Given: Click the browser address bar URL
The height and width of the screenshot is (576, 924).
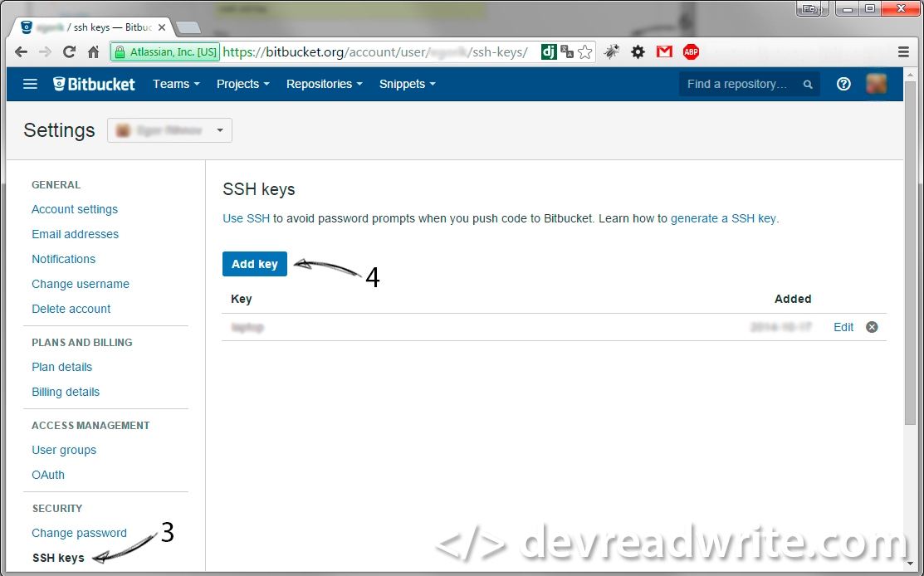Looking at the screenshot, I should click(375, 51).
